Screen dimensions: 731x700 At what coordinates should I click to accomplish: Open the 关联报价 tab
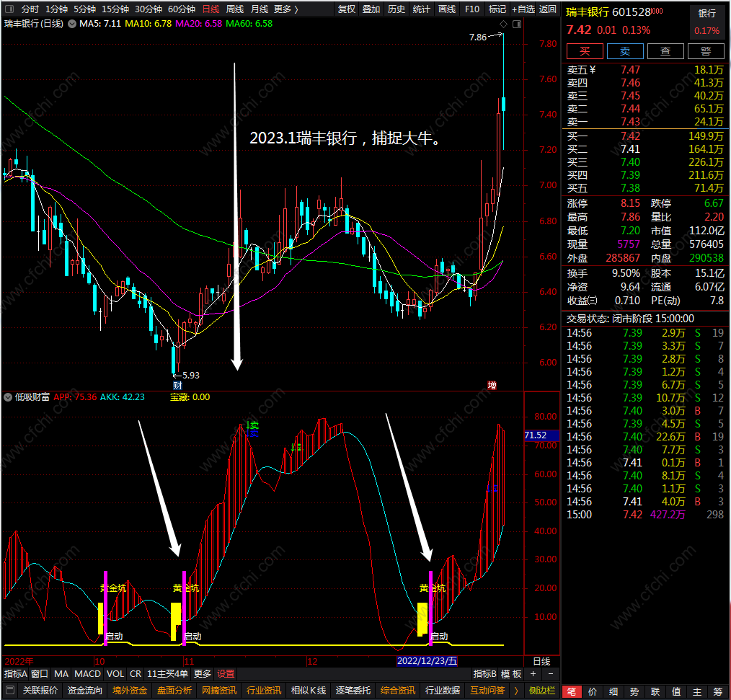click(x=40, y=690)
